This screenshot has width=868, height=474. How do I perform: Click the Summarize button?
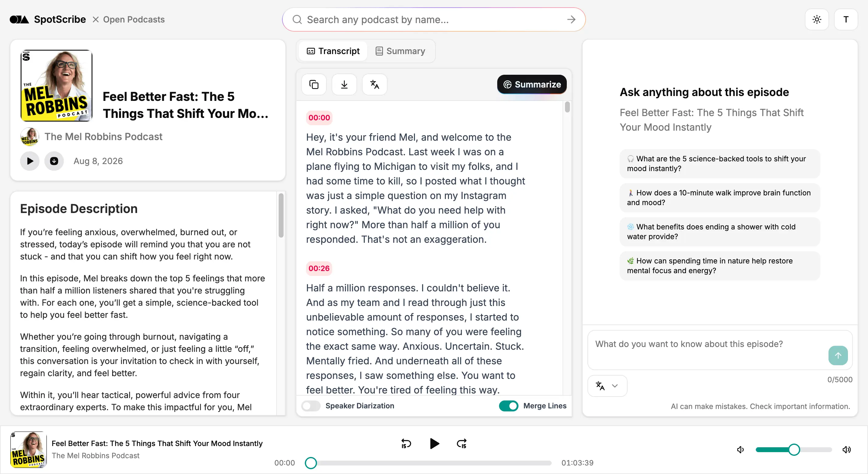532,84
